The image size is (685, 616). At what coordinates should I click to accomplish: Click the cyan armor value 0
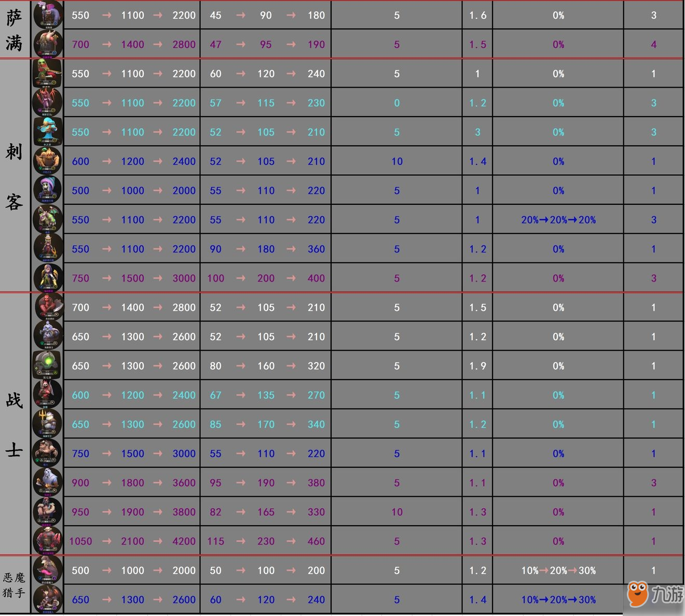(397, 103)
